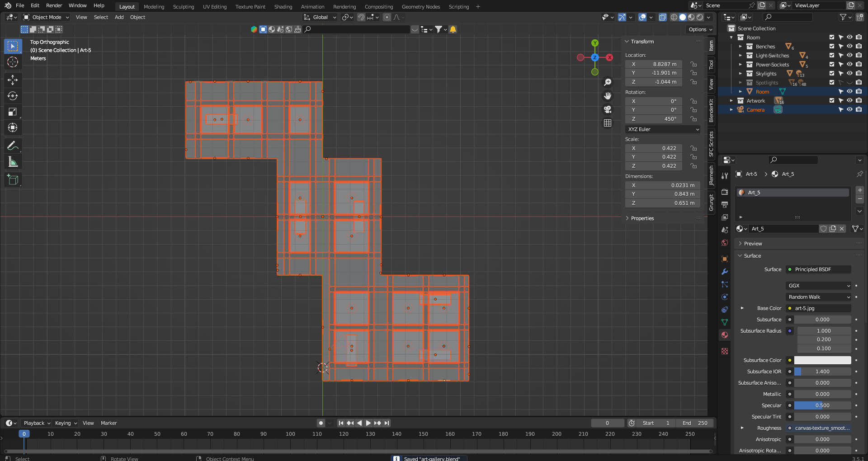Click the Specular 0.500 slider

[822, 405]
